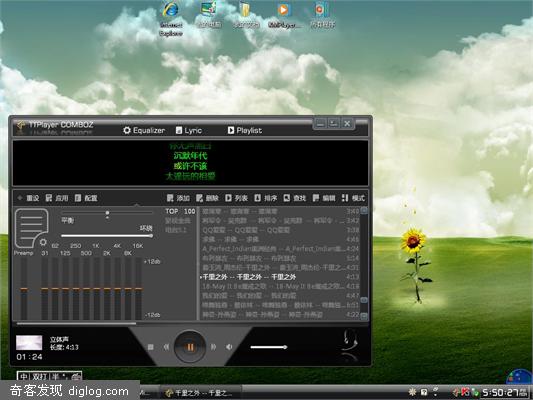Click the elapsed time 01:24 display
This screenshot has width=533, height=400.
[29, 357]
